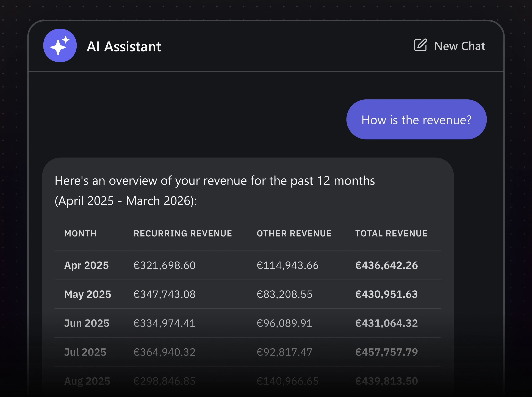
Task: Select the Apr 2025 row label
Action: click(87, 266)
